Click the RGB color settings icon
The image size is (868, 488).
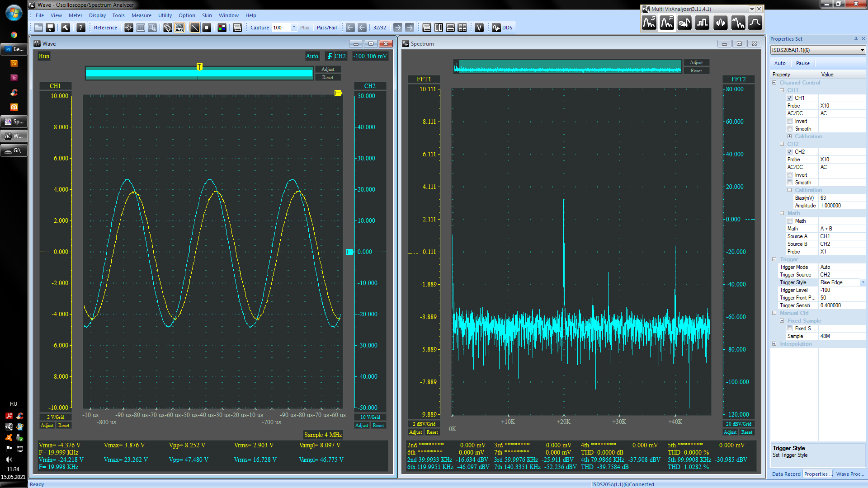(222, 28)
